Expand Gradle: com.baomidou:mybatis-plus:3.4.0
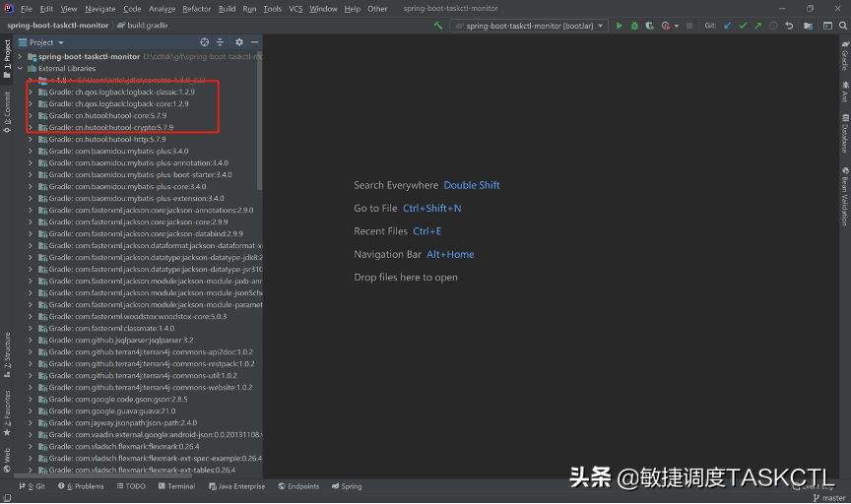The height and width of the screenshot is (504, 851). (x=31, y=152)
